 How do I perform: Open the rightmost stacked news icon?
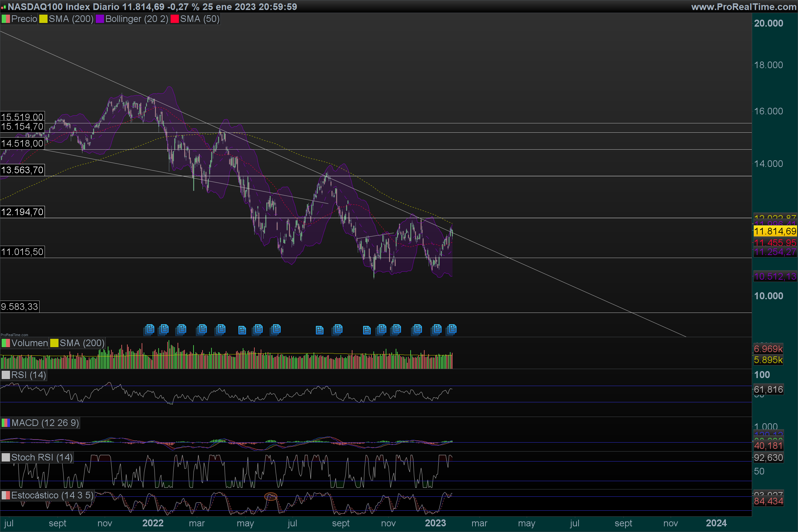[452, 330]
